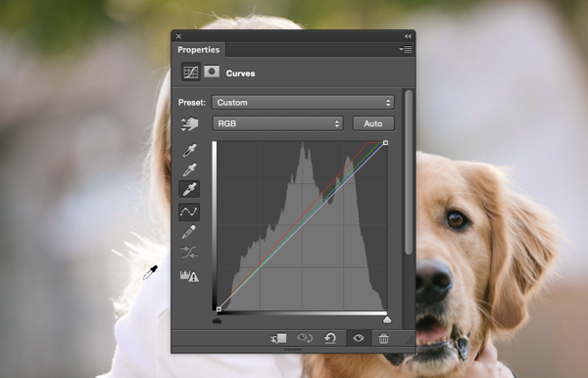Select the white point eyedropper
The height and width of the screenshot is (378, 588).
(189, 189)
